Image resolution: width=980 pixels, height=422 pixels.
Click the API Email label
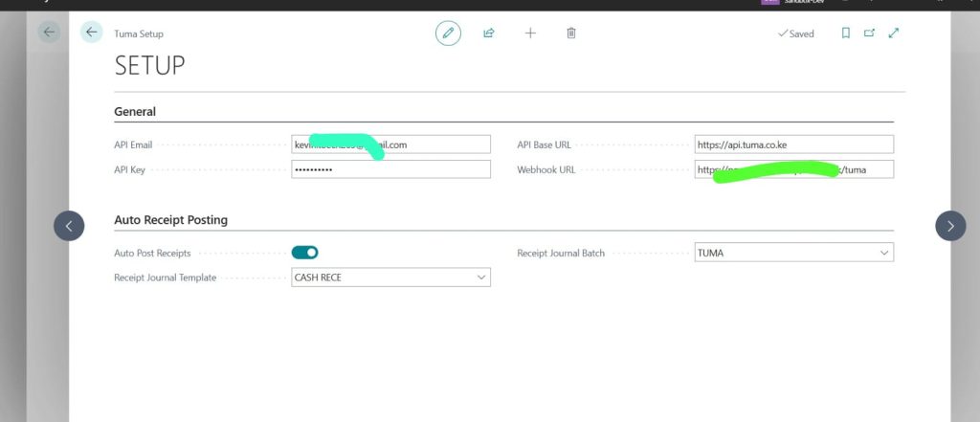coord(133,145)
